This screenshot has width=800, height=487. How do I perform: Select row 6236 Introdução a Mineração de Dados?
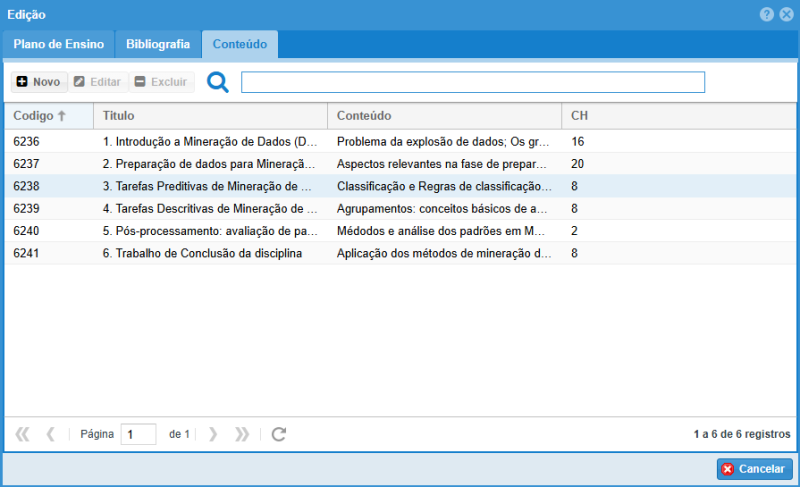tap(210, 142)
